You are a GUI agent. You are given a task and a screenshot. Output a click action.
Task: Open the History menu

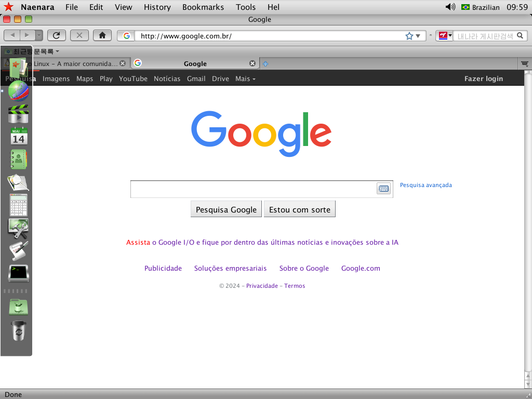tap(157, 7)
